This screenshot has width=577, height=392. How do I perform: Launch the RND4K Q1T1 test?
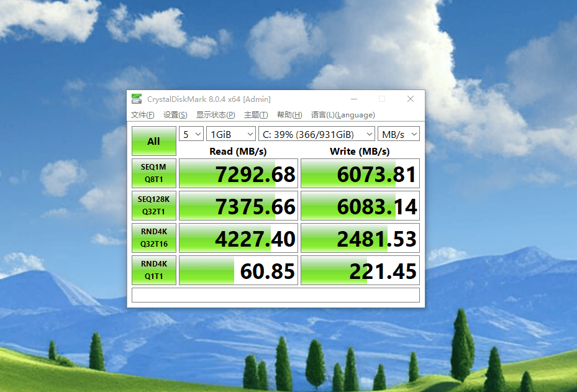(x=154, y=270)
